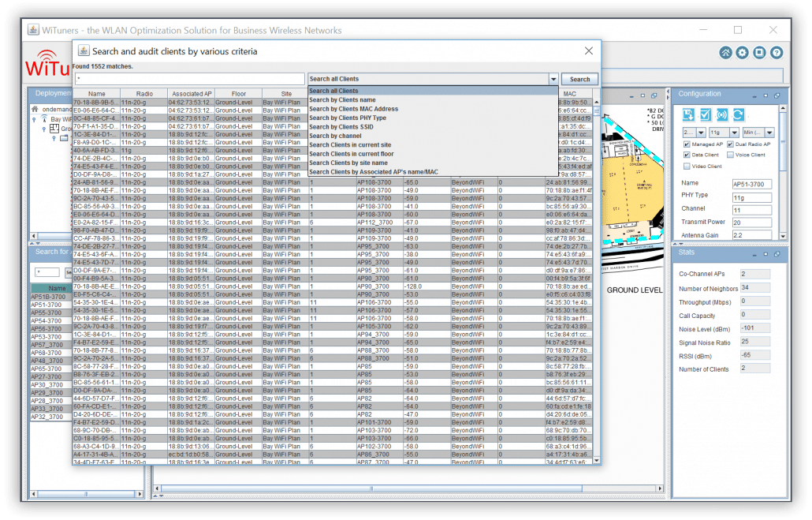Click the search text field in dialog
The width and height of the screenshot is (812, 520).
tap(189, 79)
